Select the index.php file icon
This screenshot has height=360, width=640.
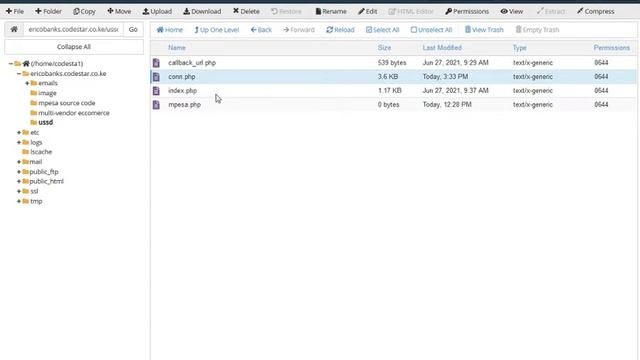pos(156,91)
